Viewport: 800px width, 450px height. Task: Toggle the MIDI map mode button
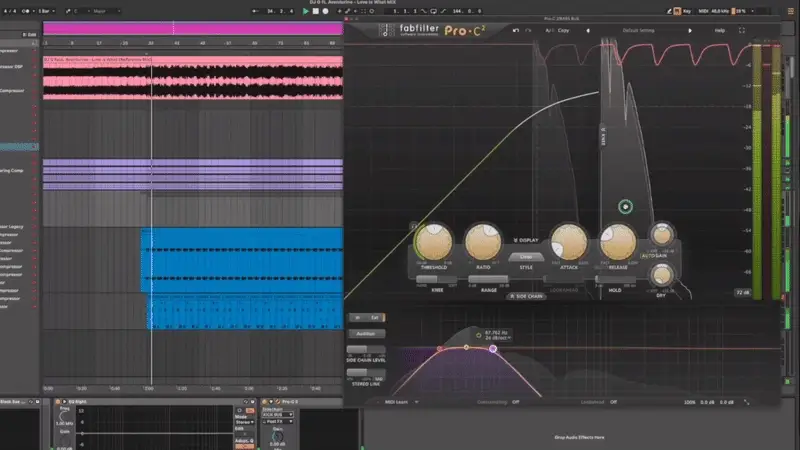[703, 11]
